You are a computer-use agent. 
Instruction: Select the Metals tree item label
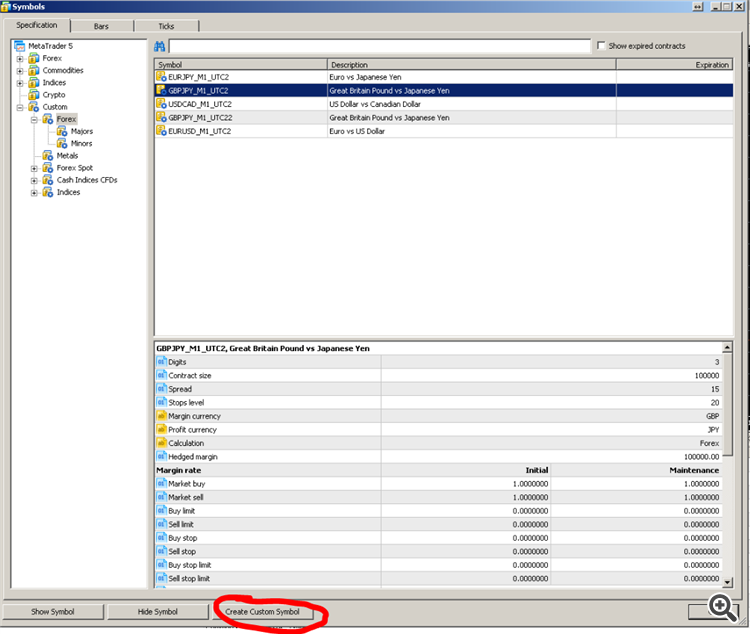pos(67,156)
